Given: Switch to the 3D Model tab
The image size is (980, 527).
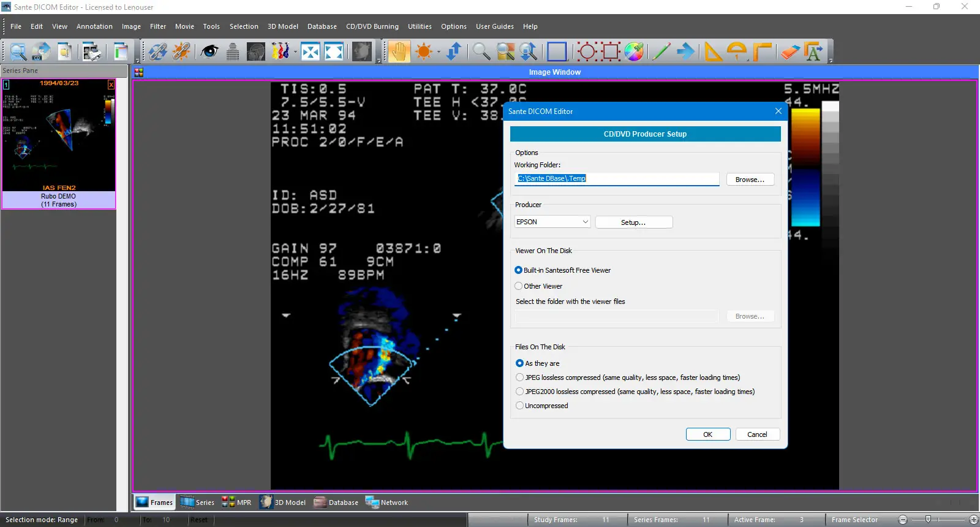Looking at the screenshot, I should [282, 502].
